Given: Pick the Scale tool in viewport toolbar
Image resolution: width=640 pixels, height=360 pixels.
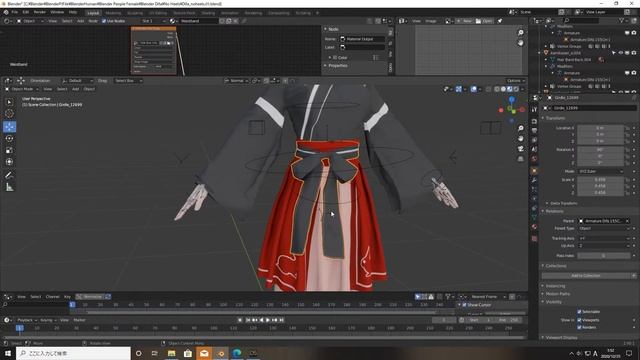Looking at the screenshot, I should (9, 150).
